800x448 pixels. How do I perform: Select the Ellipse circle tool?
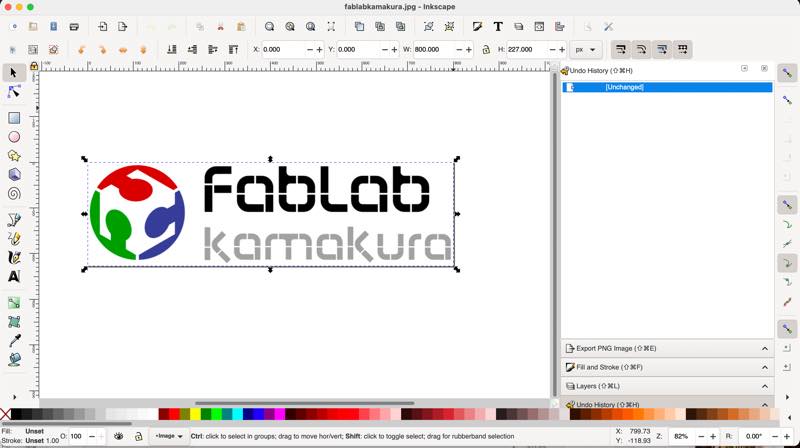point(14,137)
